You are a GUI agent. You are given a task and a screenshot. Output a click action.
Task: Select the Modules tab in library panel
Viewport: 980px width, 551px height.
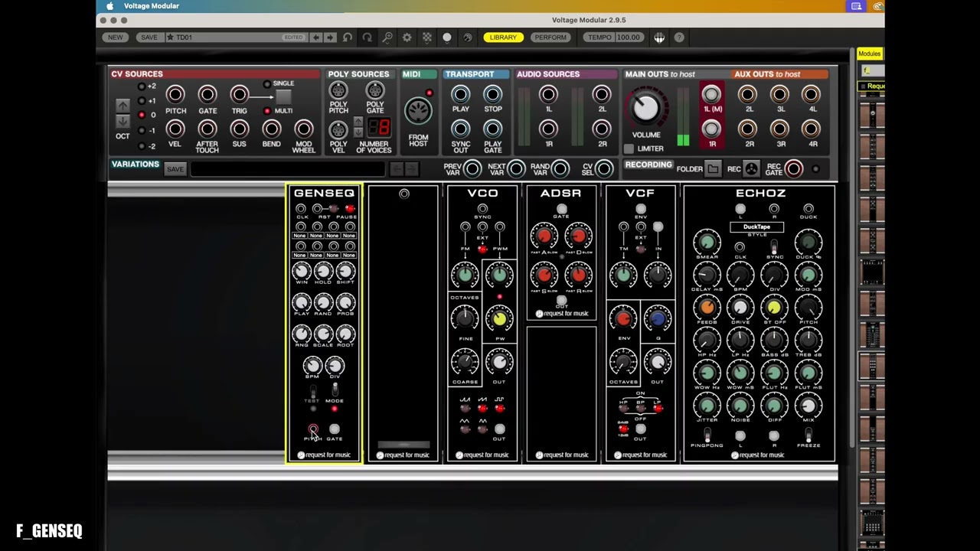tap(869, 54)
